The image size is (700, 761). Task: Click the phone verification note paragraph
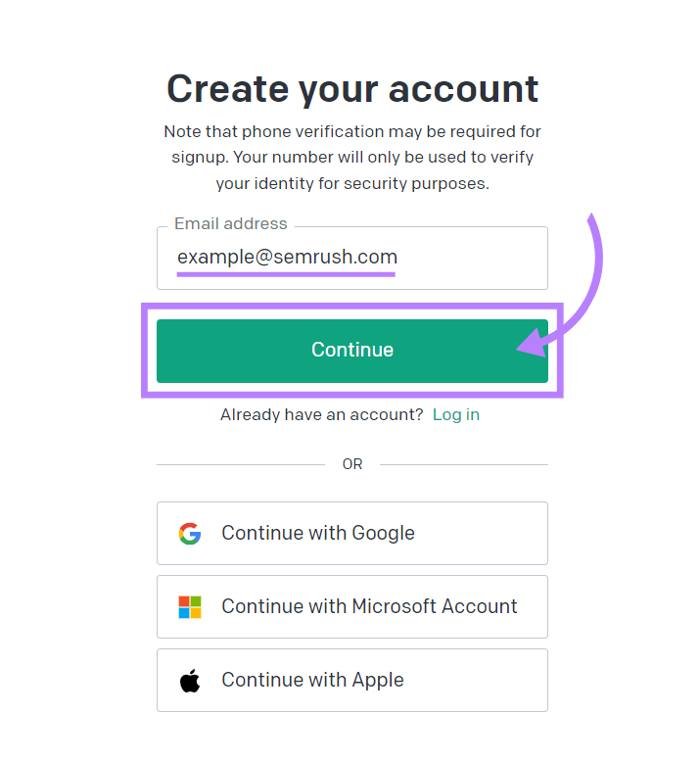click(352, 157)
